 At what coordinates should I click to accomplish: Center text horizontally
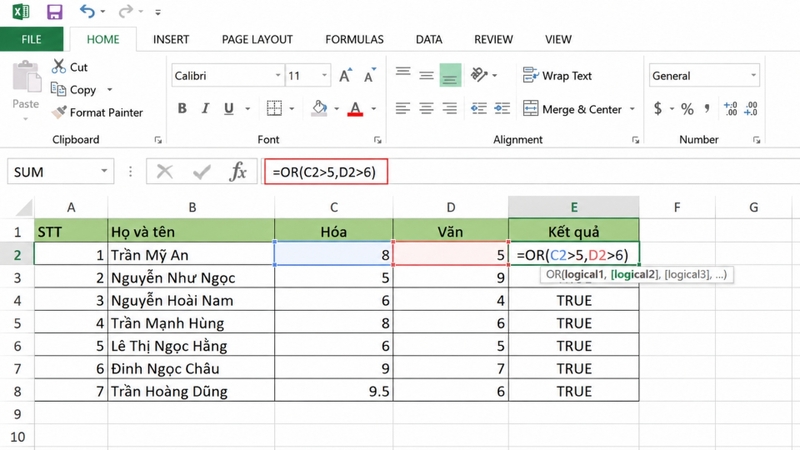point(426,108)
